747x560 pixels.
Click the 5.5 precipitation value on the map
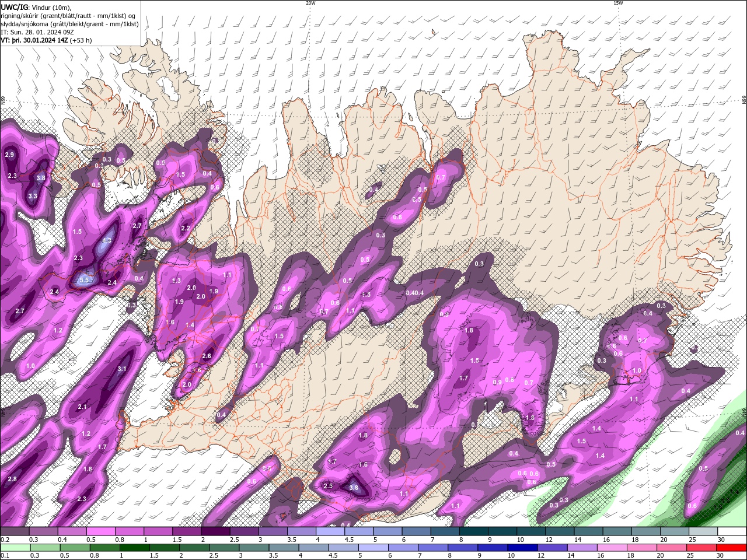[x=84, y=280]
